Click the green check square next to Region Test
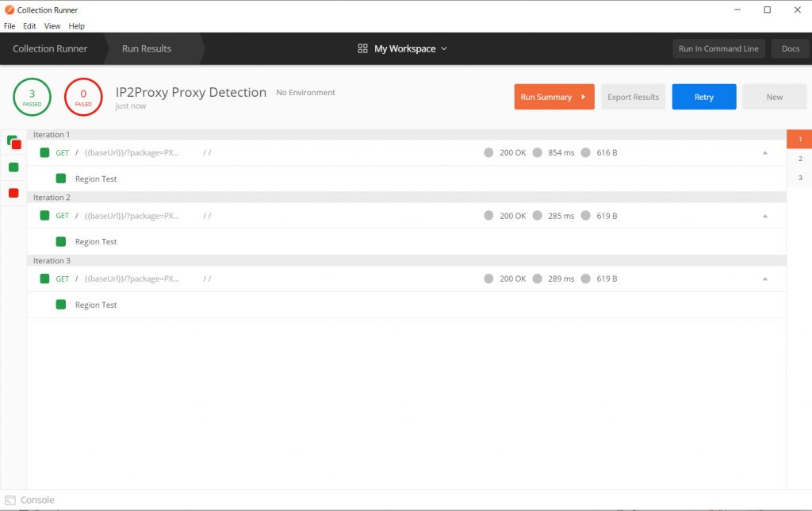The height and width of the screenshot is (511, 812). click(61, 179)
